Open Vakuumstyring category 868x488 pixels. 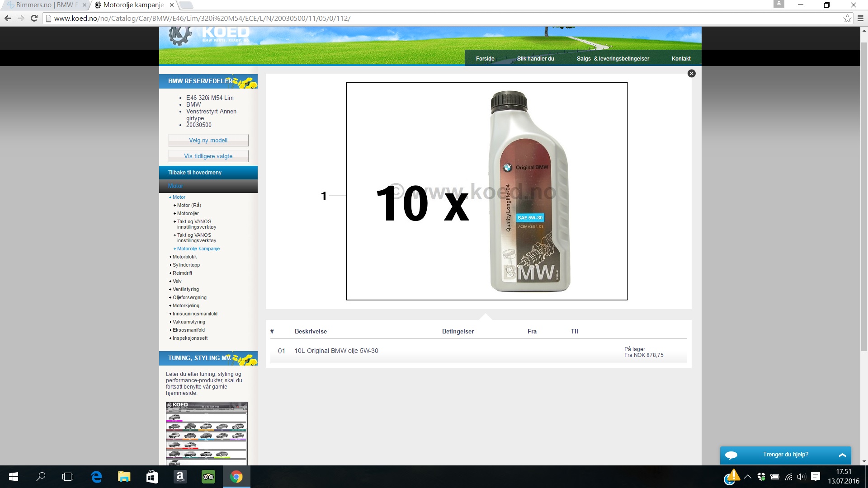click(189, 322)
